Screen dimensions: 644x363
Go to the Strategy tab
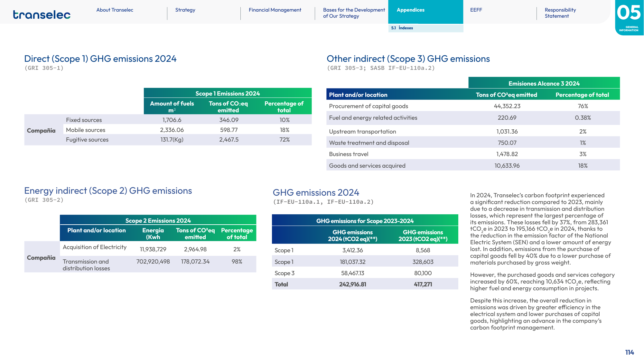point(185,10)
